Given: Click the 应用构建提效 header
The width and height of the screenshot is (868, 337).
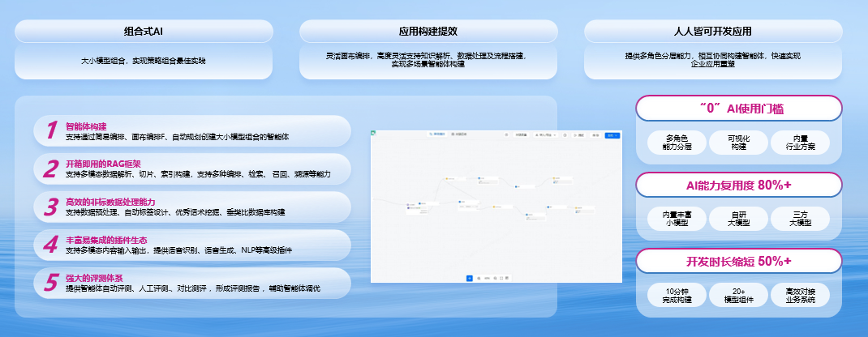Looking at the screenshot, I should coord(428,32).
